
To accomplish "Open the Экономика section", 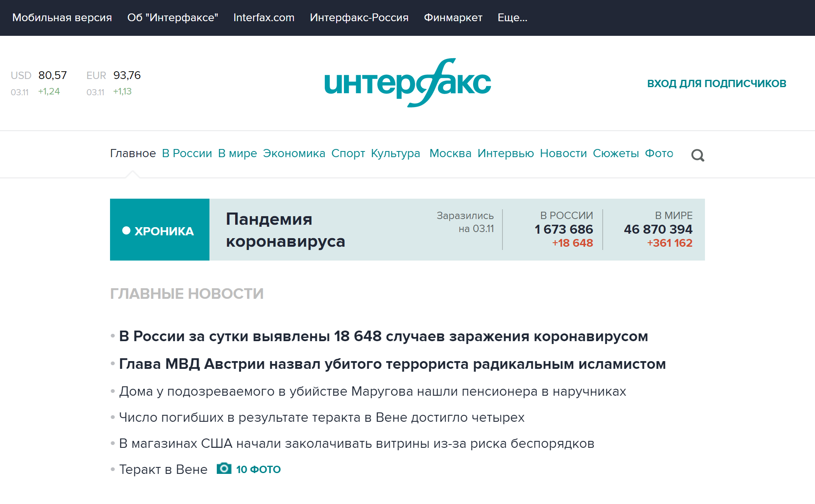I will 294,153.
